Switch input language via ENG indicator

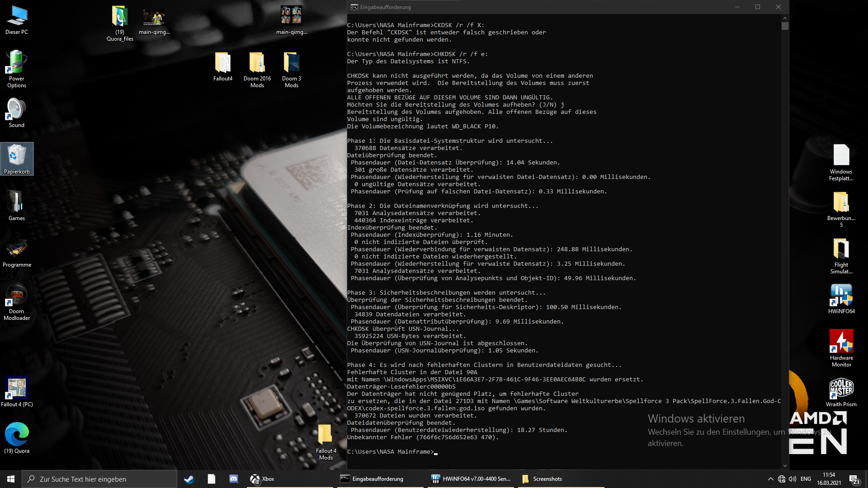click(806, 479)
